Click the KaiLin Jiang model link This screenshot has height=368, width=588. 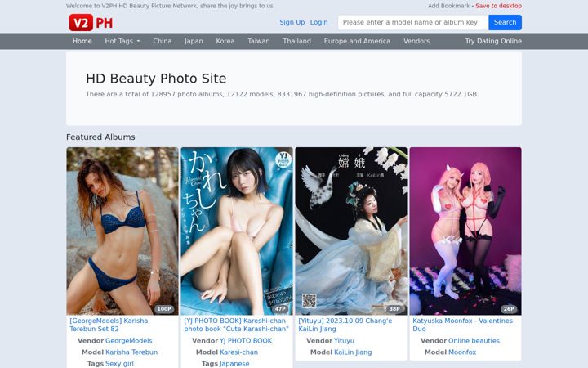[x=353, y=352]
